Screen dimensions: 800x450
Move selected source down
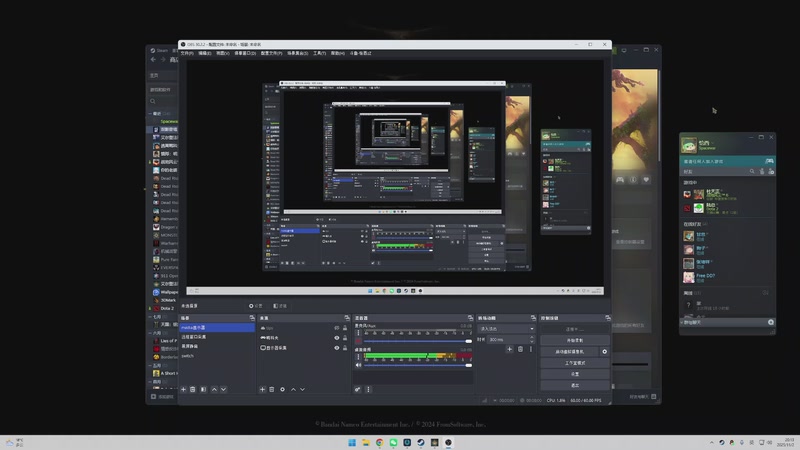point(303,389)
